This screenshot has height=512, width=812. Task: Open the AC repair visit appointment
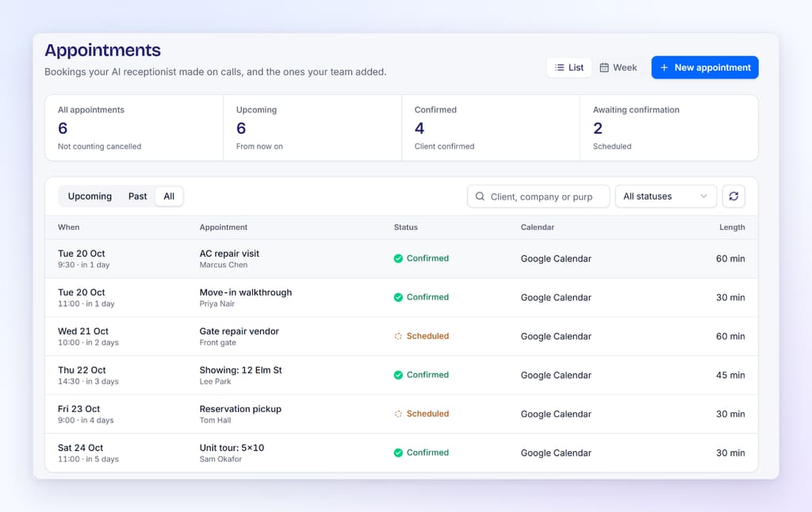pos(401,259)
